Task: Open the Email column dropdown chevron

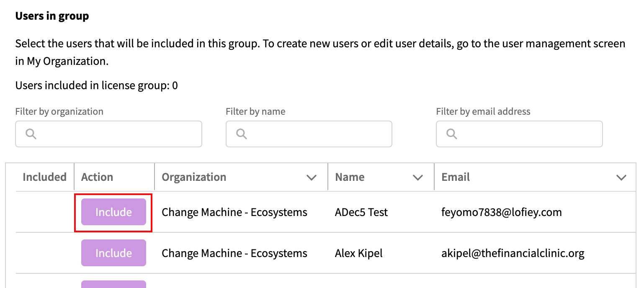Action: [621, 177]
